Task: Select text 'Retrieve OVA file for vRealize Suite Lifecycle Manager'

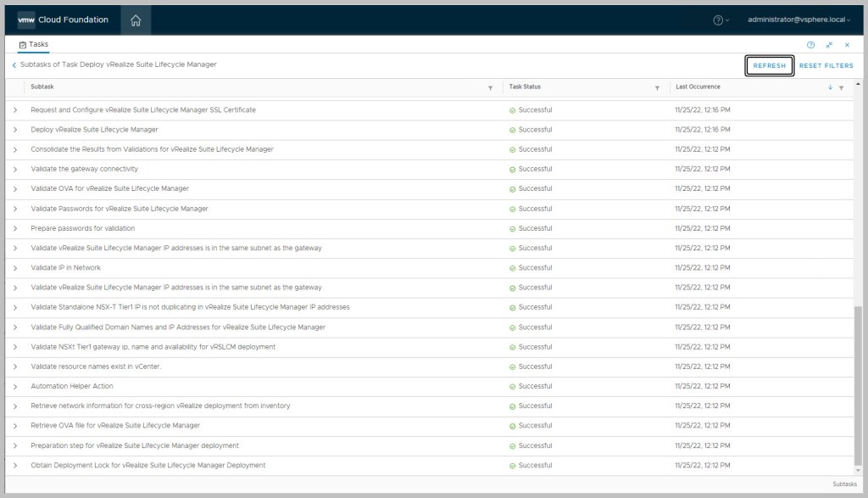Action: tap(115, 425)
